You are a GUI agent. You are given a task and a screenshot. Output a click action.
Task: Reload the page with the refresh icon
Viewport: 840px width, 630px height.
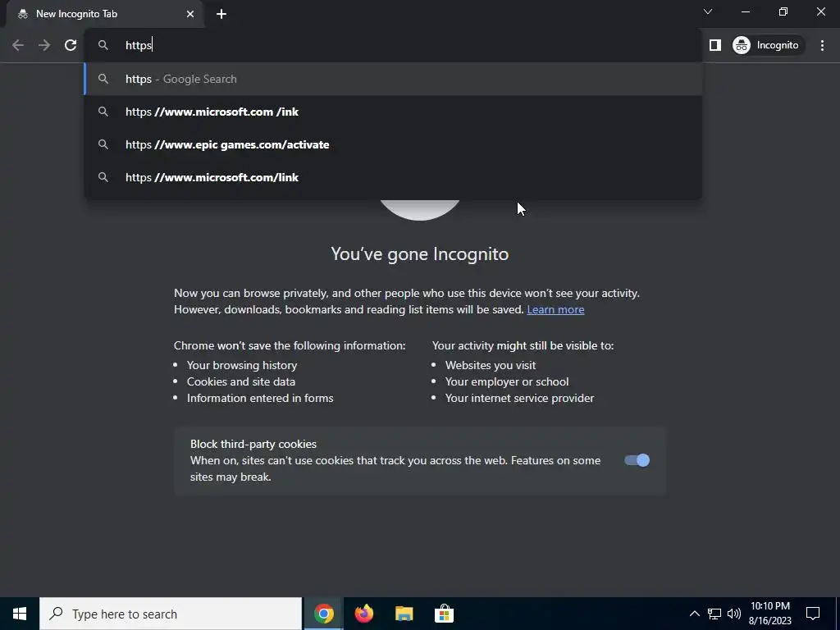(71, 45)
